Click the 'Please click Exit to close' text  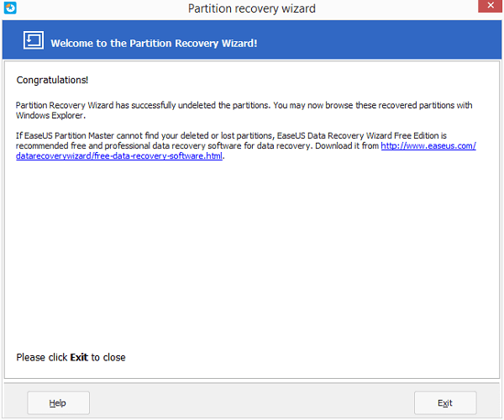[x=71, y=357]
